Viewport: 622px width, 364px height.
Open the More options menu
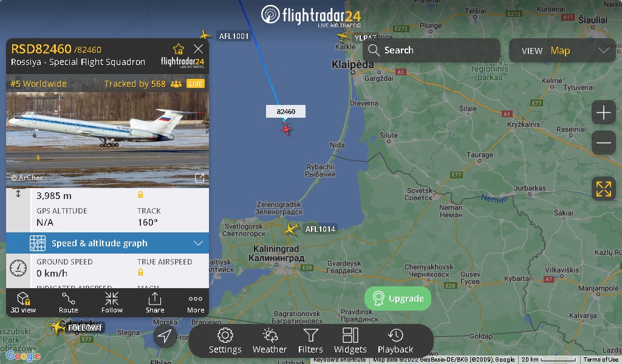point(196,303)
